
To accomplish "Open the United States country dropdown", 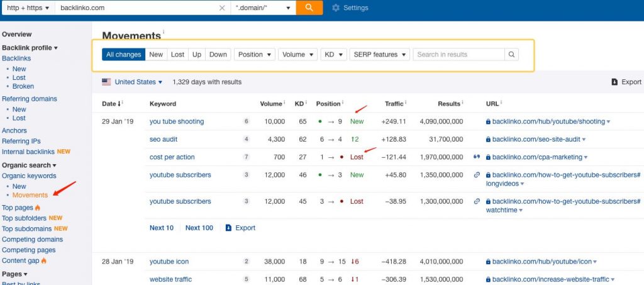I will tap(138, 82).
